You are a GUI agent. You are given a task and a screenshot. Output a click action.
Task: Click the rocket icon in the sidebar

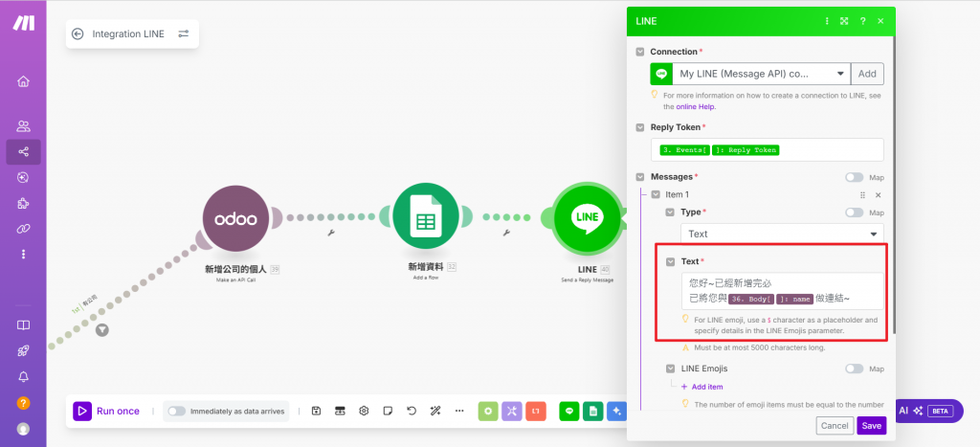pos(23,350)
